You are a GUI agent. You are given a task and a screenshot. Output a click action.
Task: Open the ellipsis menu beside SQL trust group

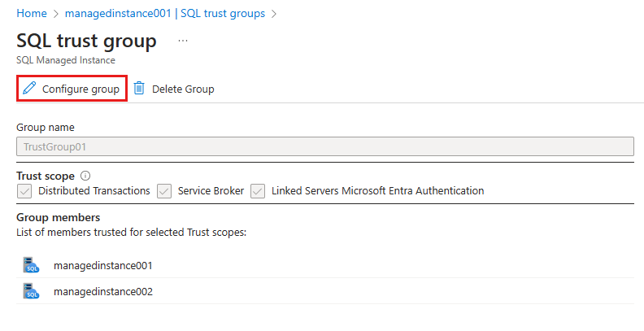[x=183, y=41]
